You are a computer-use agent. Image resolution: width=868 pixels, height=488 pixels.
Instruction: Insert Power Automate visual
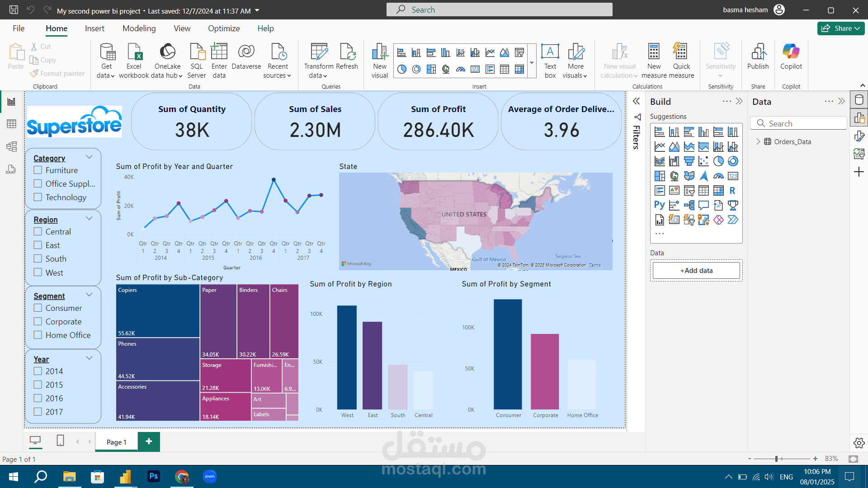tap(733, 220)
